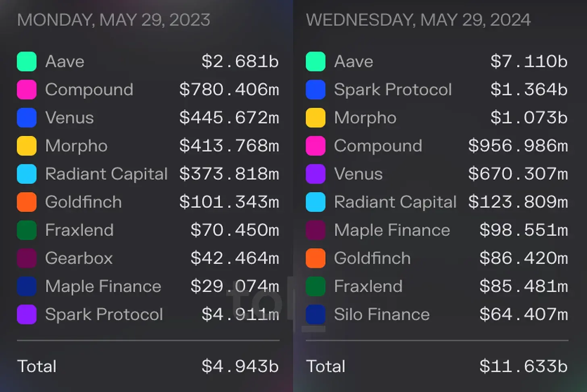Select the Maple Finance label in 2024 list
Image resolution: width=587 pixels, height=392 pixels.
pos(391,230)
